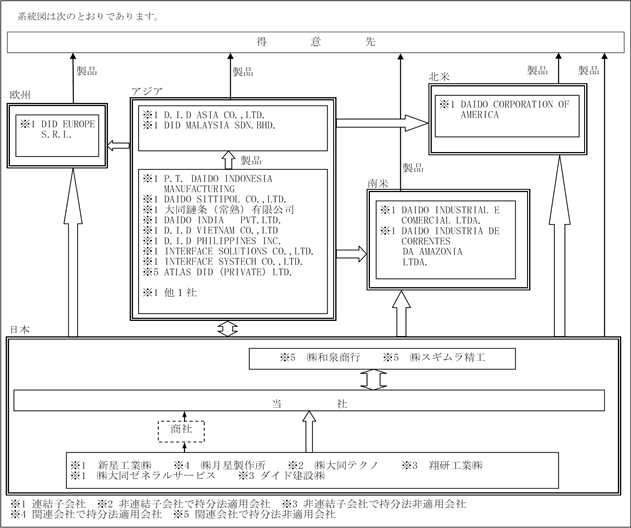Image resolution: width=631 pixels, height=528 pixels.
Task: Select the 得意先 box at the top
Action: (316, 42)
